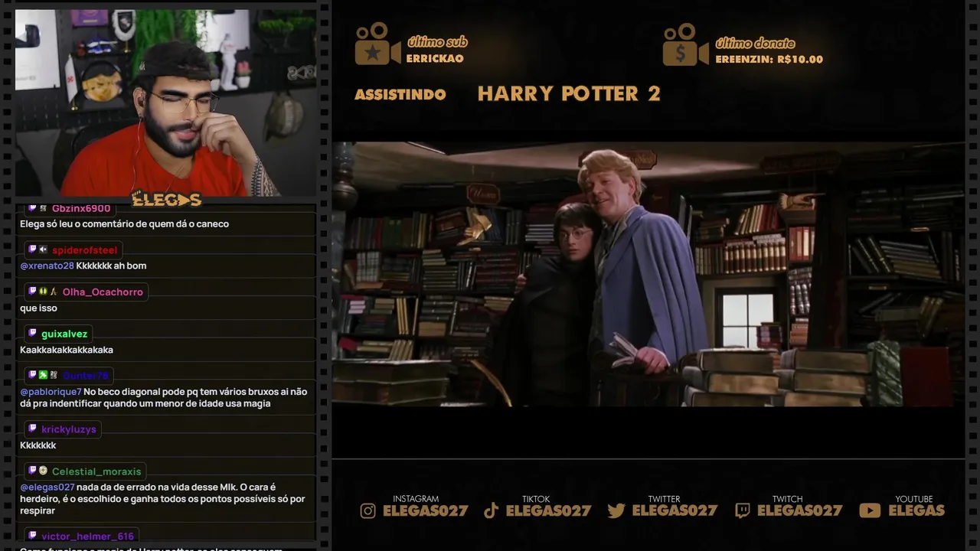Open the TikTok logo icon in the footer

[x=492, y=510]
